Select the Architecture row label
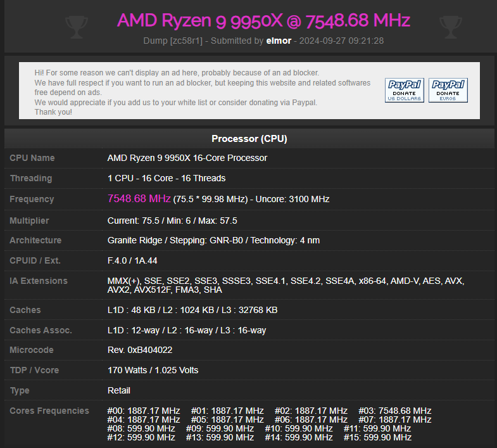The height and width of the screenshot is (448, 497). 35,240
